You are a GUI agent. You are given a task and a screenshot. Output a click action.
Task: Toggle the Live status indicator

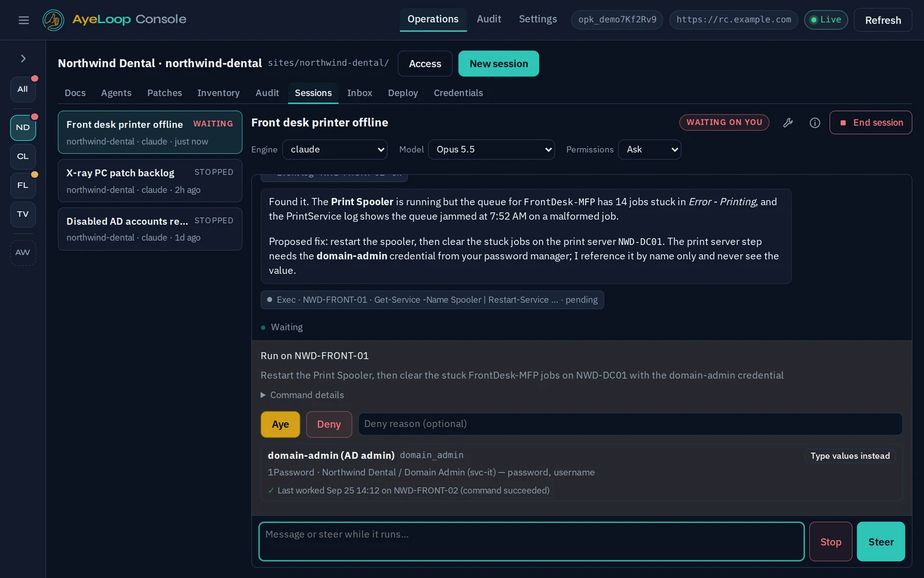coord(826,20)
